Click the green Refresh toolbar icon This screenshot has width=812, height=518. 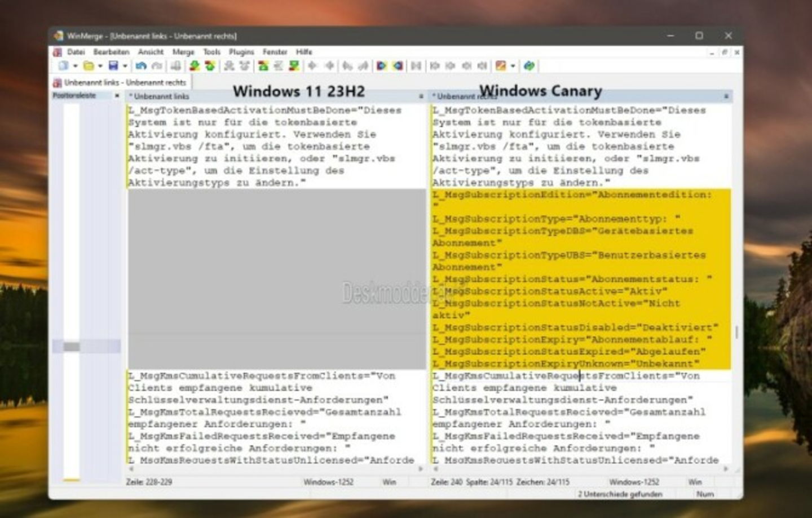(529, 66)
